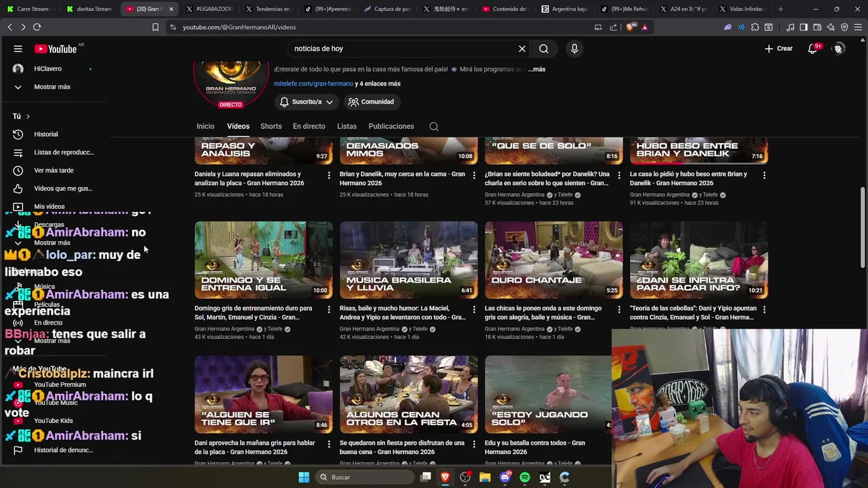Submit search with magnifier icon
868x488 pixels.
[544, 49]
